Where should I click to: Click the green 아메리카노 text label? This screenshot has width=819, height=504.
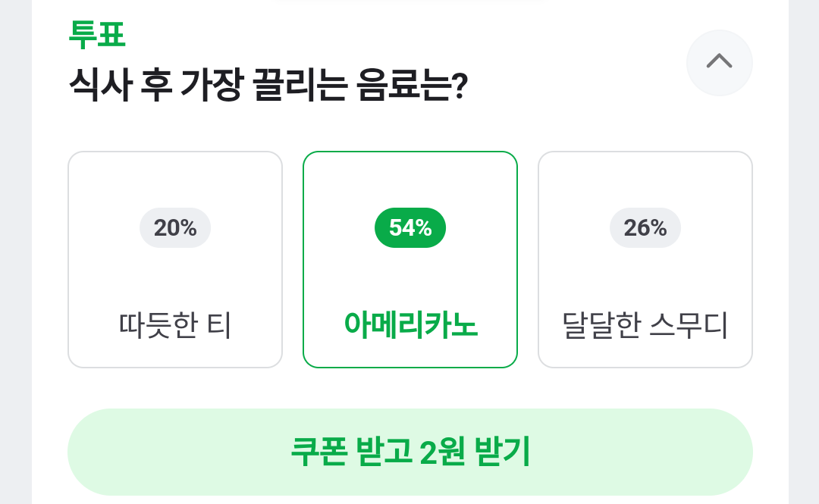point(410,326)
